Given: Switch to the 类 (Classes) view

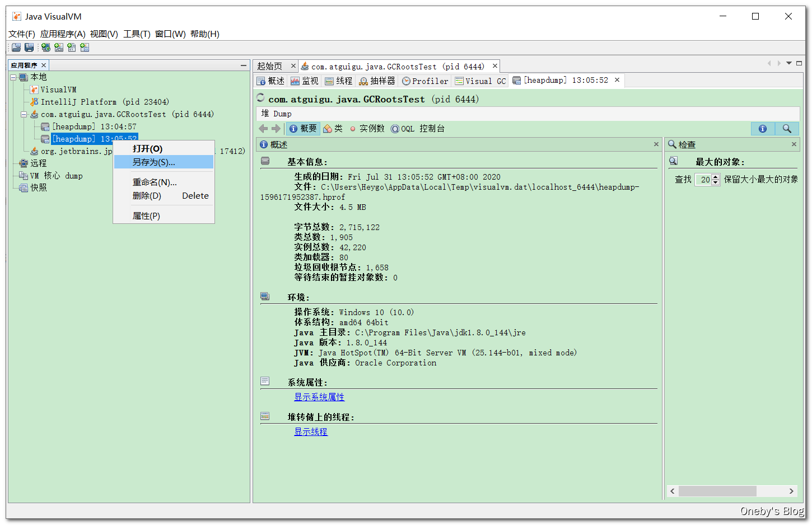Looking at the screenshot, I should click(333, 129).
